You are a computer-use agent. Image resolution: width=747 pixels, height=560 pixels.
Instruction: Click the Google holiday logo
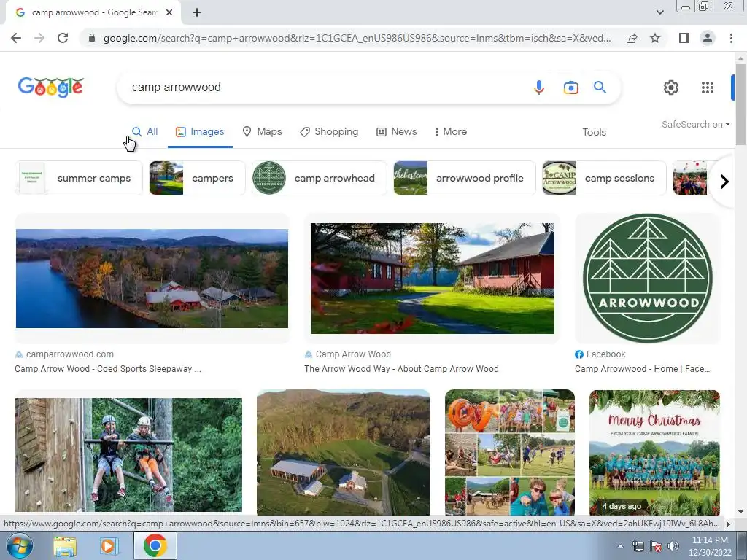(x=51, y=87)
